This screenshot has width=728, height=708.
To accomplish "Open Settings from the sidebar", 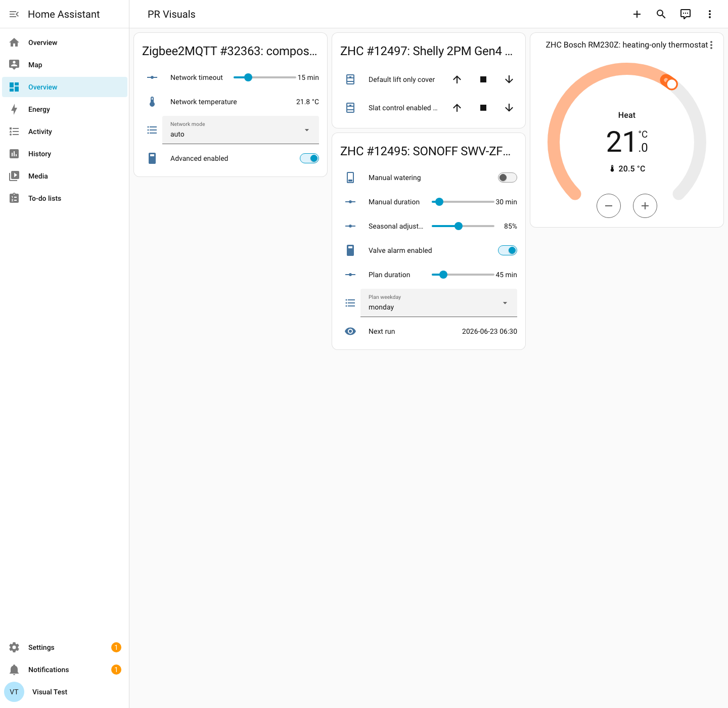I will coord(65,647).
